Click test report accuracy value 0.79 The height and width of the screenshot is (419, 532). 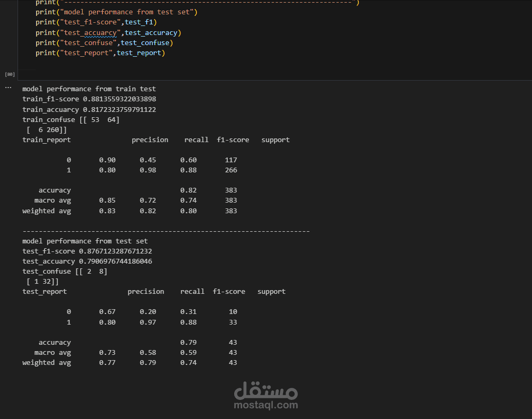(x=188, y=343)
